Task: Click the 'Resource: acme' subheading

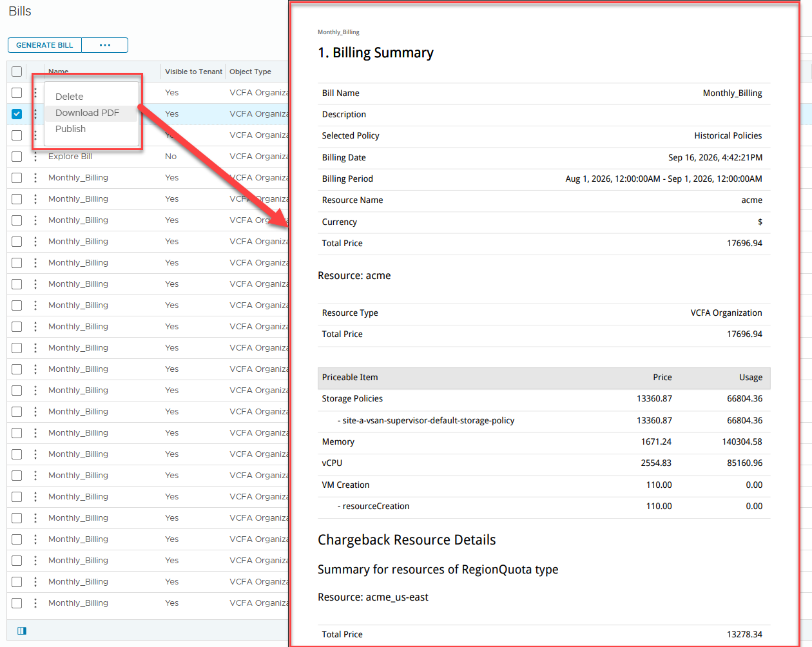Action: click(354, 275)
